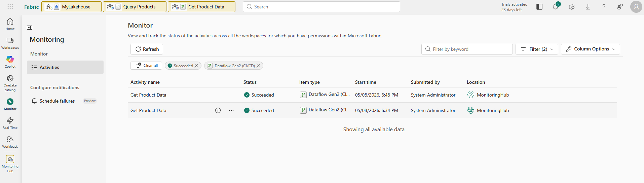644x183 pixels.
Task: Click Succeeded status text in second row
Action: tap(263, 110)
